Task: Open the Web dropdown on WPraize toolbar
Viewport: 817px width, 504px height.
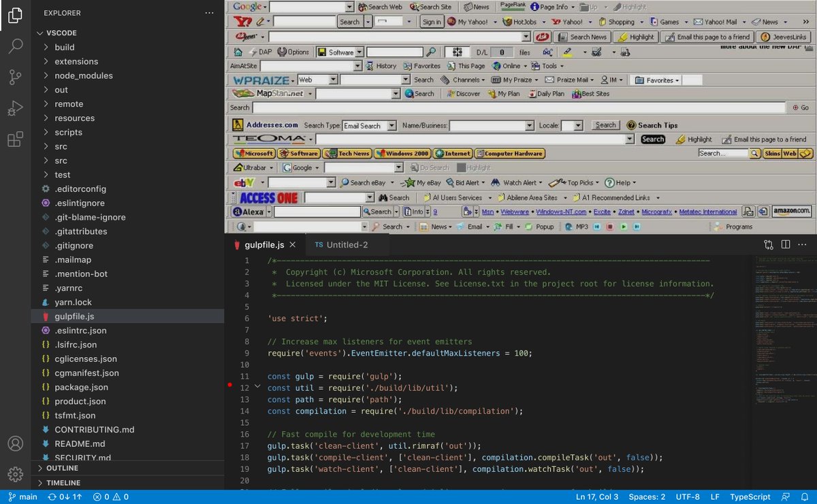Action: click(333, 80)
